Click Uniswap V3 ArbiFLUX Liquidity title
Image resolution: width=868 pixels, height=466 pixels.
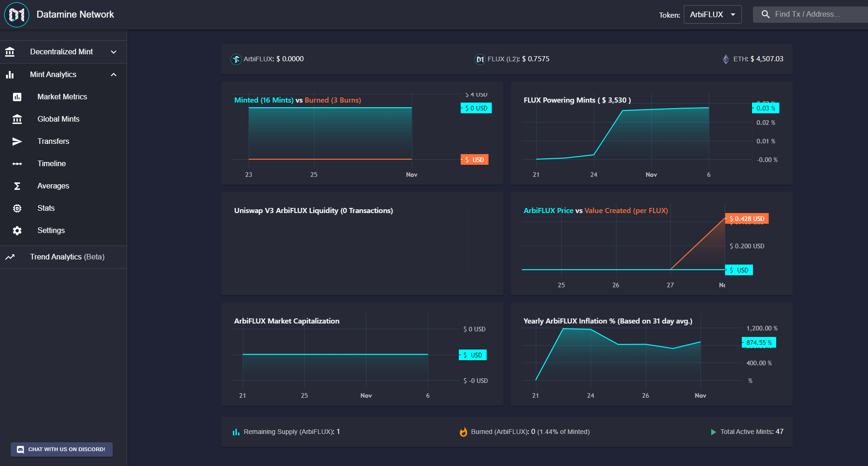pos(314,211)
